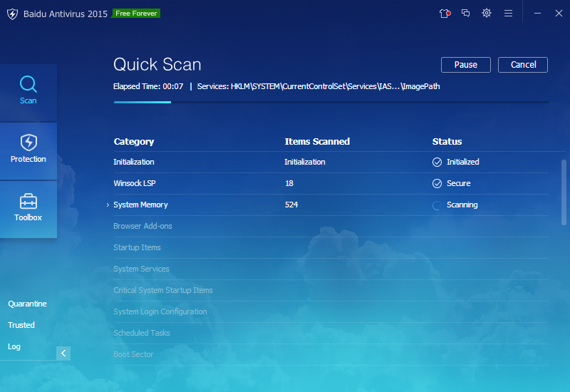Select the Startup Items row
The width and height of the screenshot is (570, 392).
click(x=331, y=247)
